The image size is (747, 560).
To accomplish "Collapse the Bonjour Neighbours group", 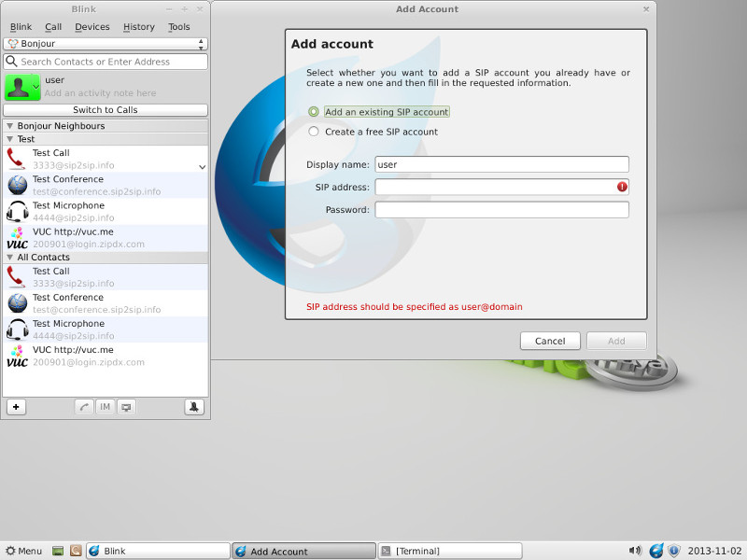I will click(9, 126).
